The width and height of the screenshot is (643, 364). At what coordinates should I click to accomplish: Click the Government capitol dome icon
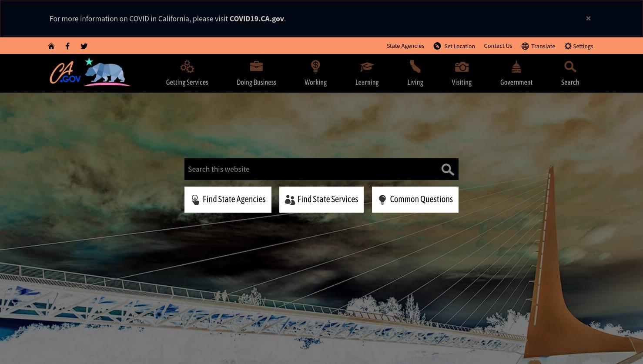[x=516, y=67]
